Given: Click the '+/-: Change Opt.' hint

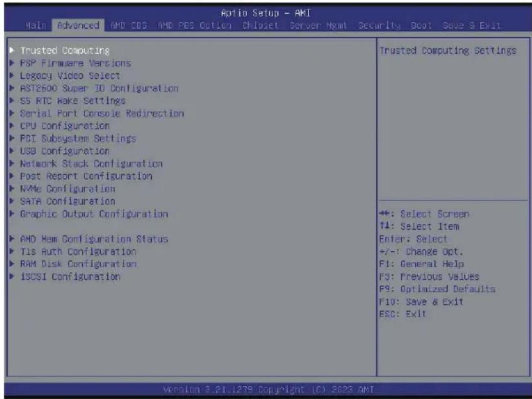Looking at the screenshot, I should click(421, 252).
